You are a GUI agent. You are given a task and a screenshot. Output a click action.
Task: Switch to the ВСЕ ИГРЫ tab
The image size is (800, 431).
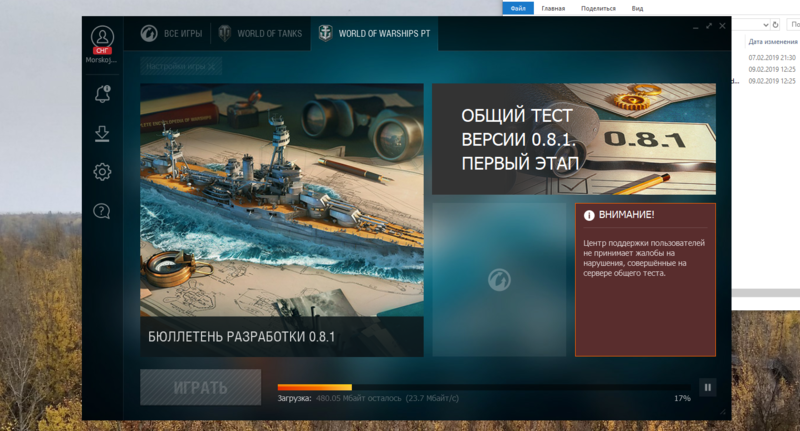[171, 34]
